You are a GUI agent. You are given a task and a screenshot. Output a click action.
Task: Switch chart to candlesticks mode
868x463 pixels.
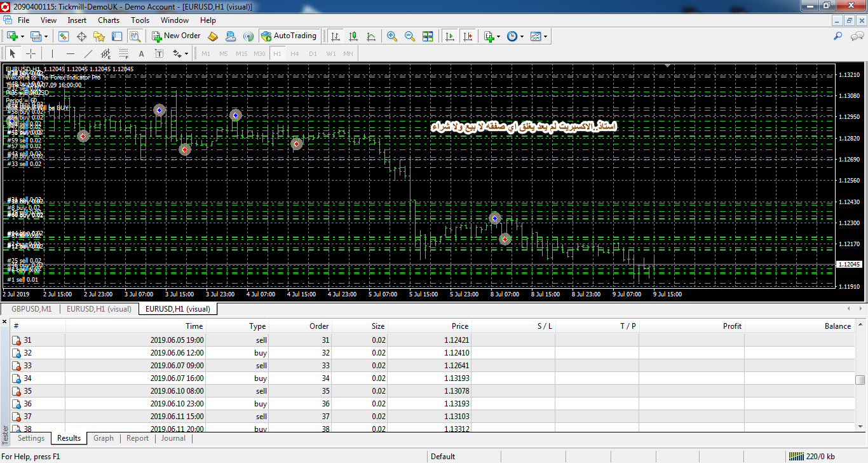353,36
